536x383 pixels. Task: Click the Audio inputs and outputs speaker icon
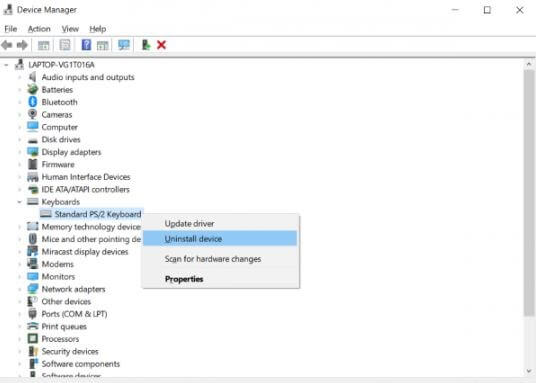pos(32,77)
